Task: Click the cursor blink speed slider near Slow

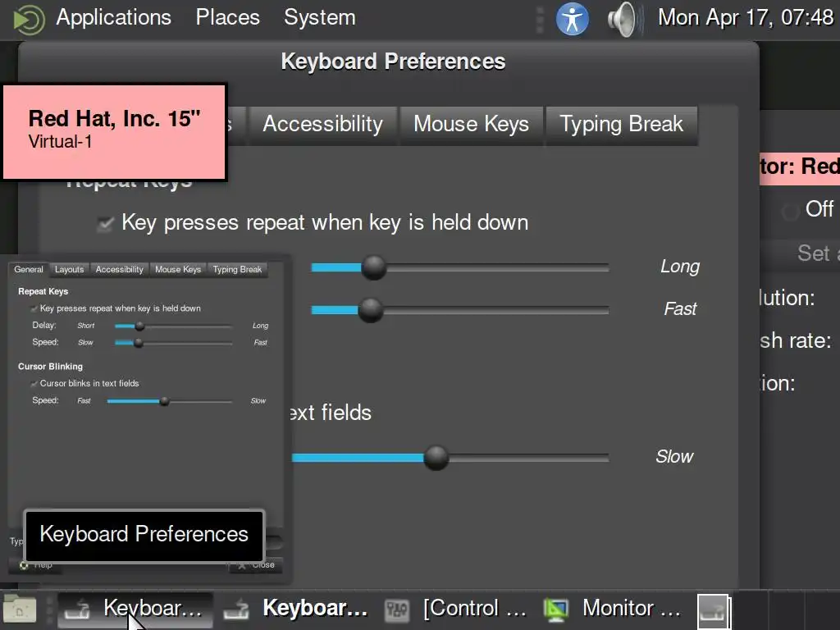Action: [574, 457]
